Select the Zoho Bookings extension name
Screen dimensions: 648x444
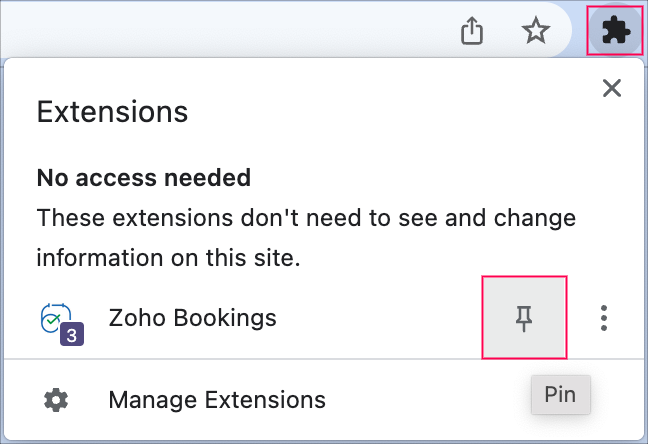coord(192,318)
